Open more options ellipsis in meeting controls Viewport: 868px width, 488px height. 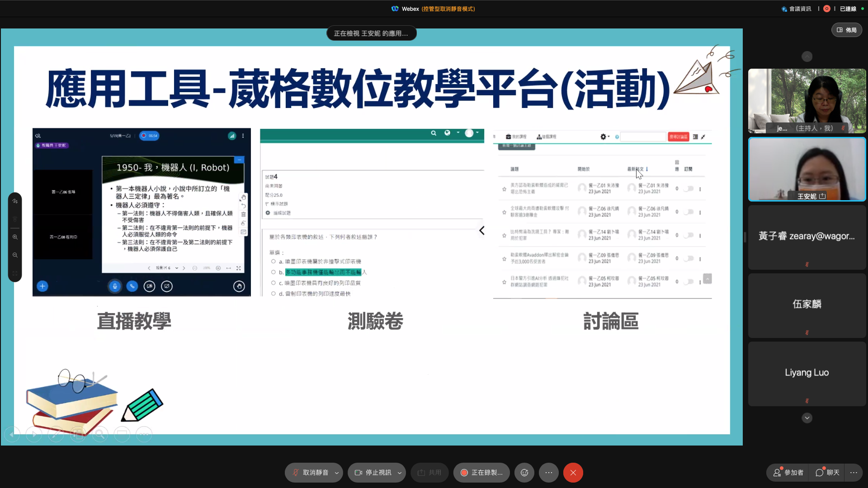(549, 473)
